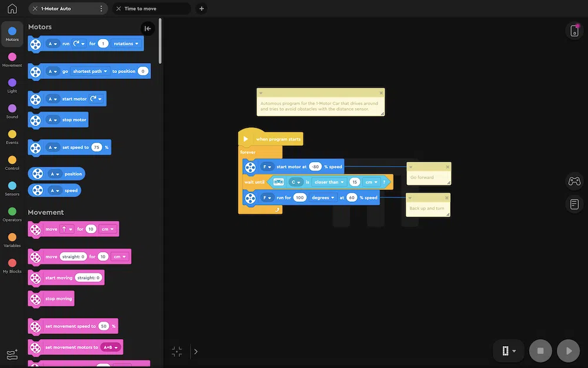Collapse the 'Go forward' comment note
This screenshot has width=588, height=368.
pos(410,167)
